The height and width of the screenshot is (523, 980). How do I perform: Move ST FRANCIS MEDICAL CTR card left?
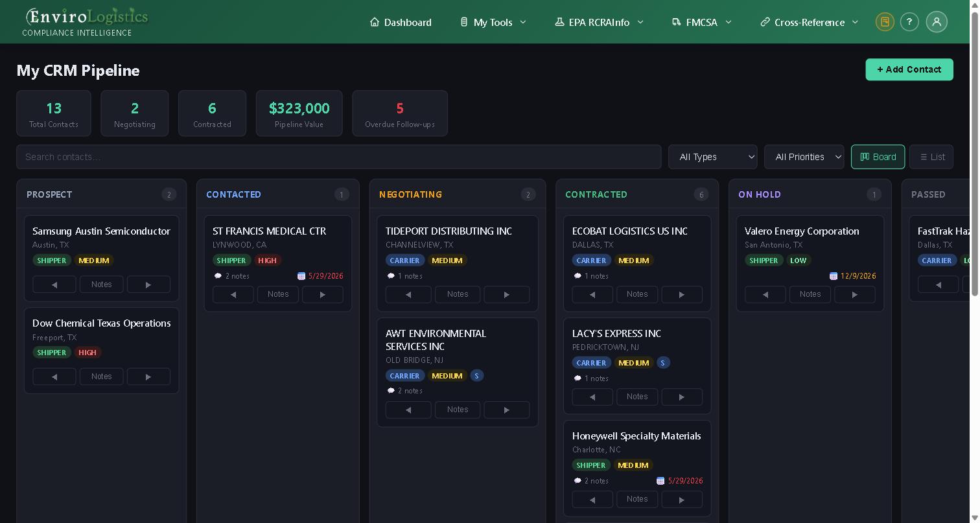coord(233,294)
